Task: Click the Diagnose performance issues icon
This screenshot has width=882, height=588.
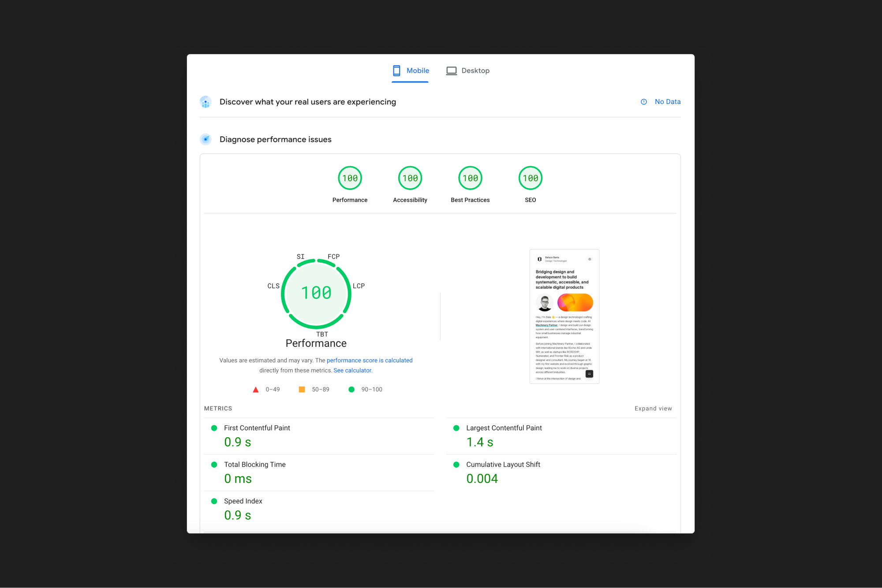Action: (206, 139)
